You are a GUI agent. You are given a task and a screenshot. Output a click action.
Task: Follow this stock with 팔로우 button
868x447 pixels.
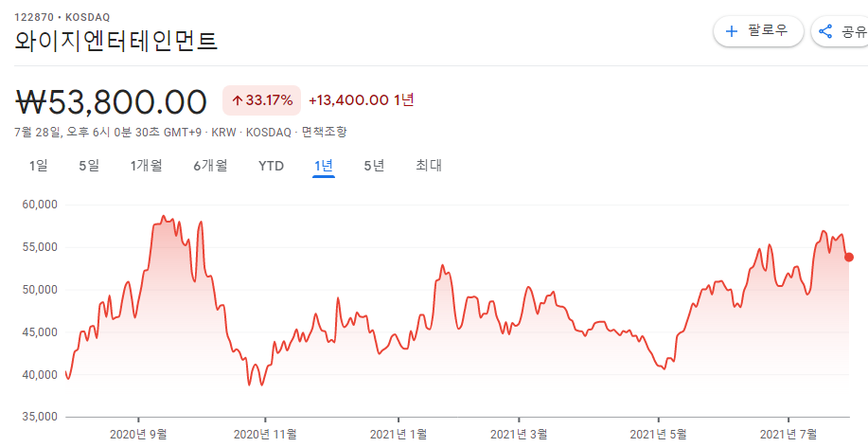point(758,31)
